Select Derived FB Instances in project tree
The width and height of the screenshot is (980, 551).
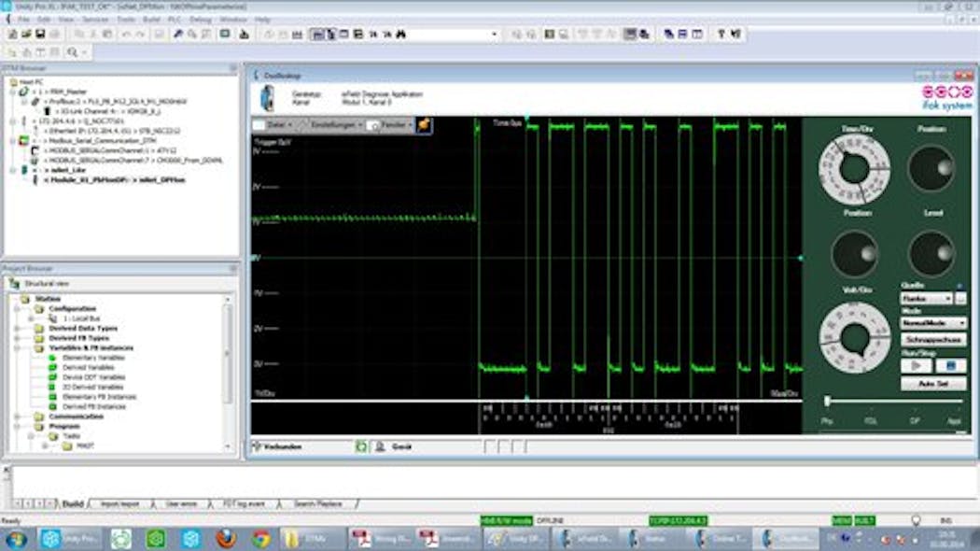point(94,406)
